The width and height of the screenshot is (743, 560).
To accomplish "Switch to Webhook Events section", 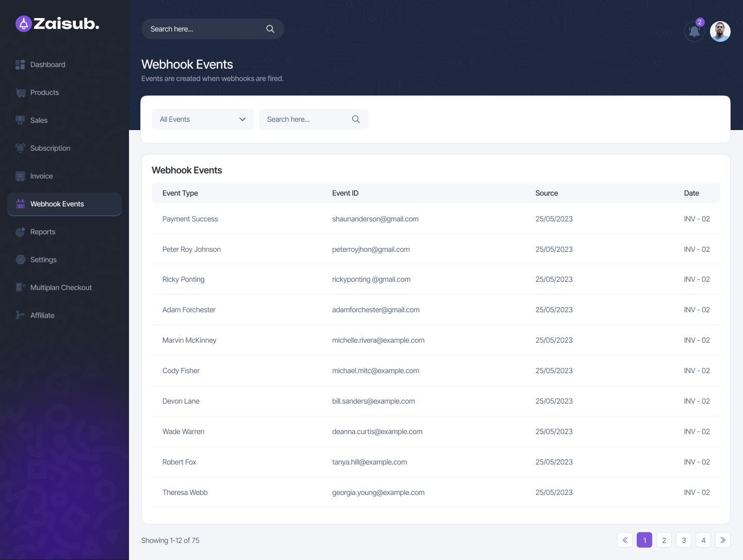I will [57, 204].
